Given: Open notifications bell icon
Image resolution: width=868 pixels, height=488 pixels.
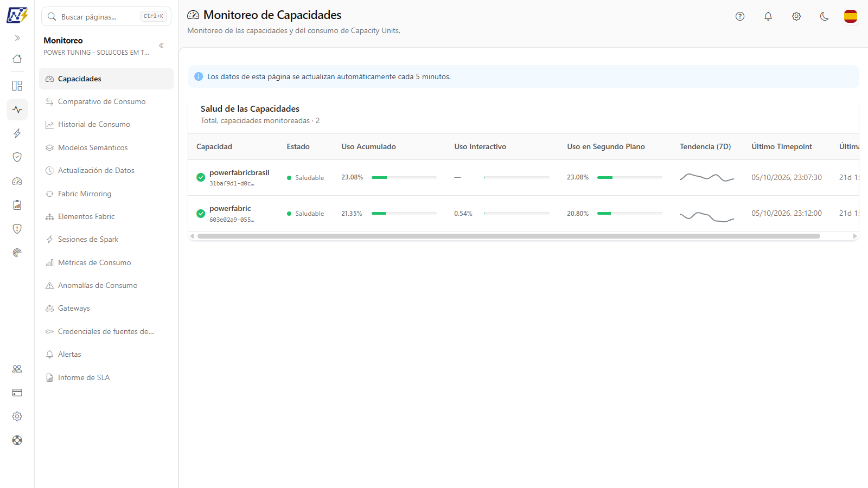Looking at the screenshot, I should (x=768, y=16).
